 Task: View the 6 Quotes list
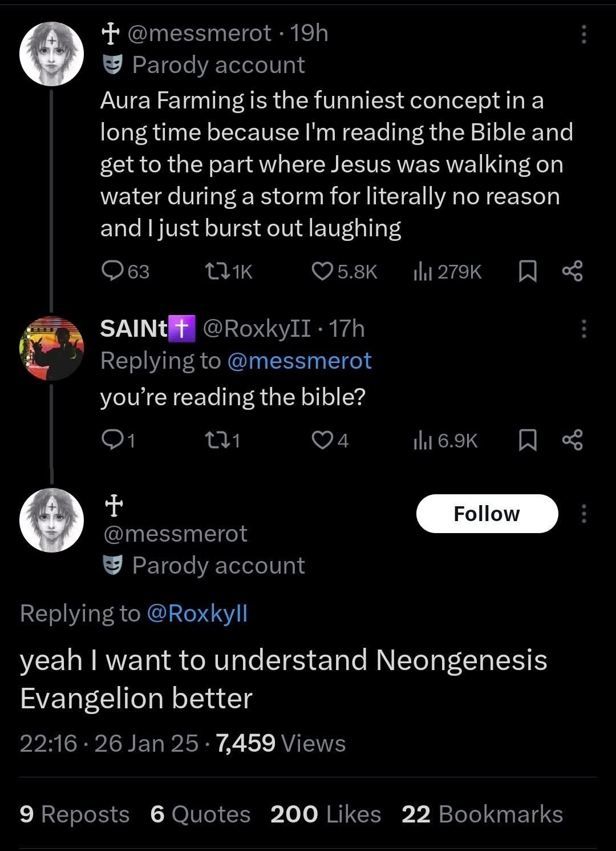click(x=200, y=814)
